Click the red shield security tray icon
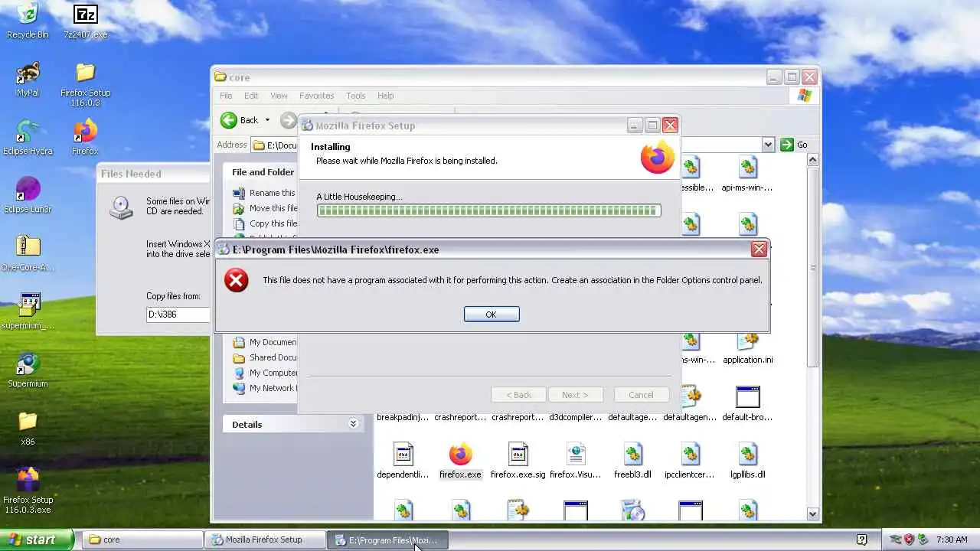Viewport: 980px width, 551px height. coord(909,540)
